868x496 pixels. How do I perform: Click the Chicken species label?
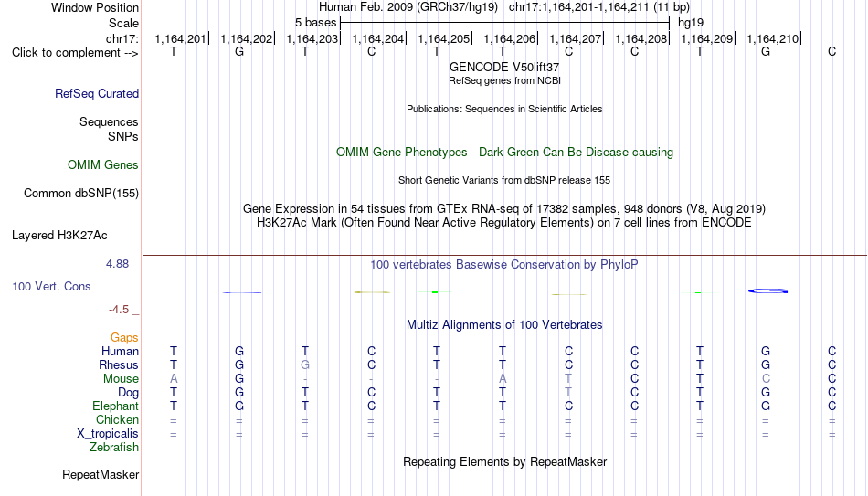(117, 419)
